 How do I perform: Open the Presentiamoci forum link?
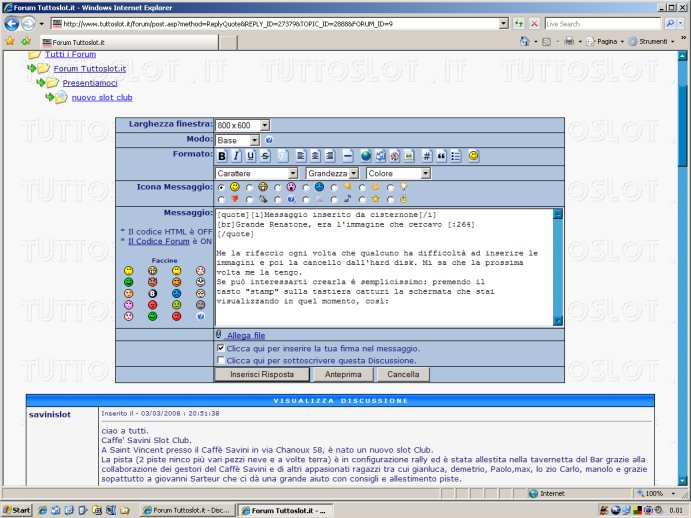pos(90,83)
